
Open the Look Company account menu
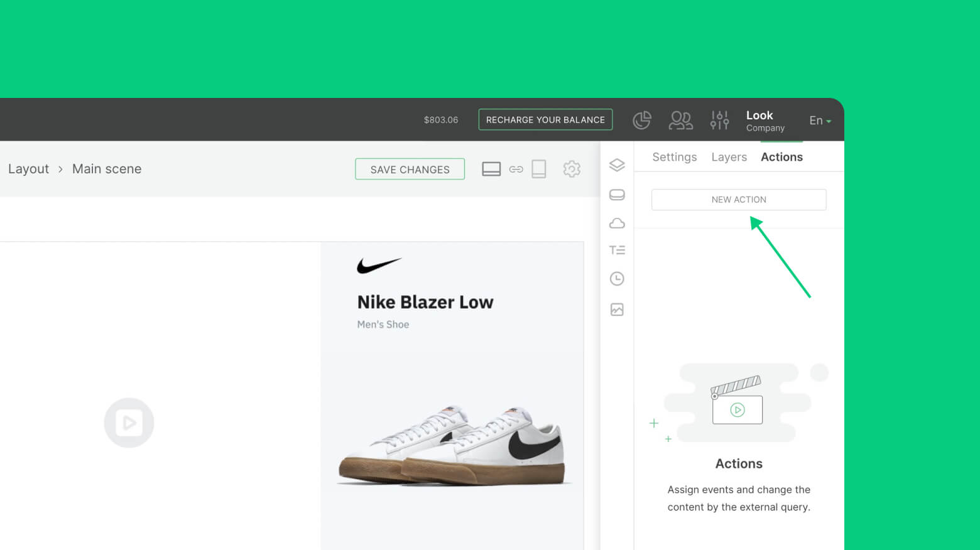pos(765,121)
